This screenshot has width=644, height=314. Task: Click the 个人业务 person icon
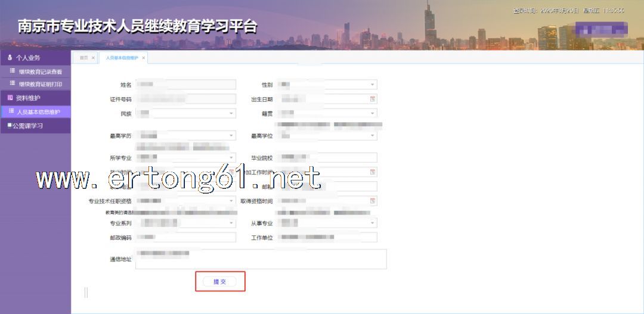click(x=10, y=57)
